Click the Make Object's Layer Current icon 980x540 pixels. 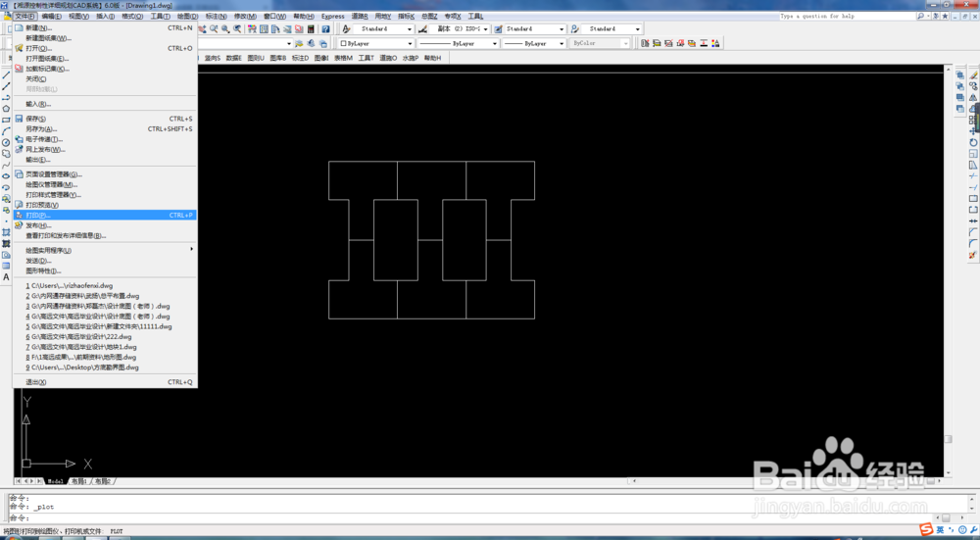point(299,44)
